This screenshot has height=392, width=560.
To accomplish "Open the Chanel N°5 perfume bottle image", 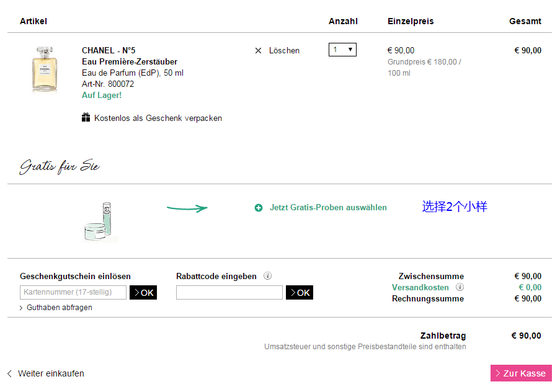I will [x=45, y=69].
